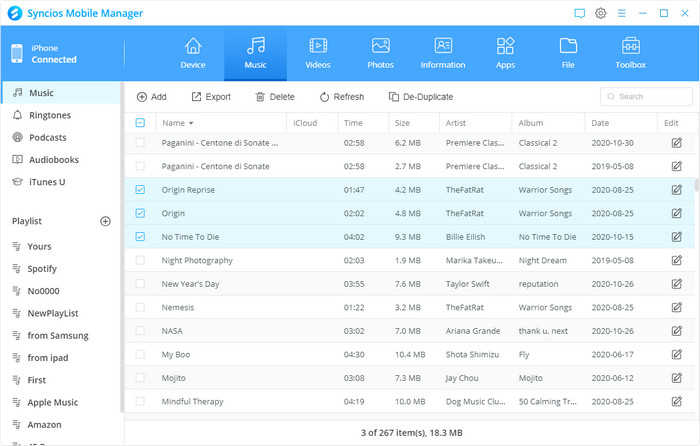Uncheck the No Time To Die checkbox
This screenshot has width=700, height=446.
[x=140, y=237]
